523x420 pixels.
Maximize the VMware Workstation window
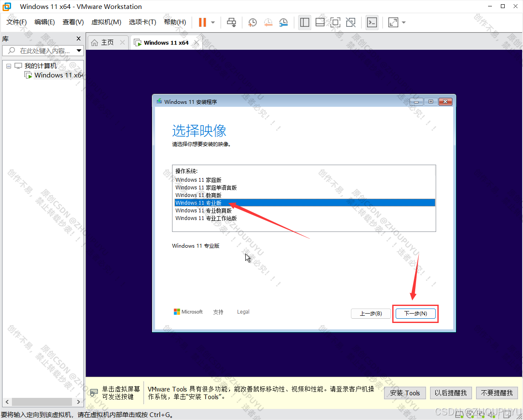pyautogui.click(x=503, y=6)
